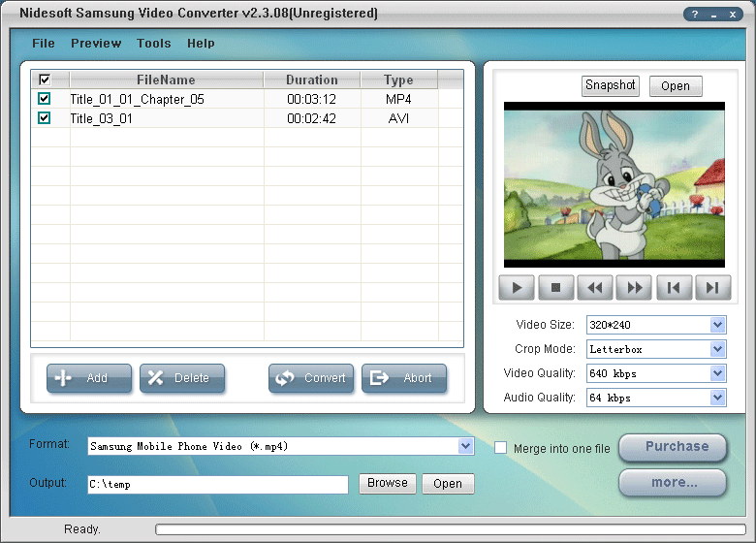Viewport: 756px width, 543px height.
Task: Click the Purchase button
Action: click(673, 447)
